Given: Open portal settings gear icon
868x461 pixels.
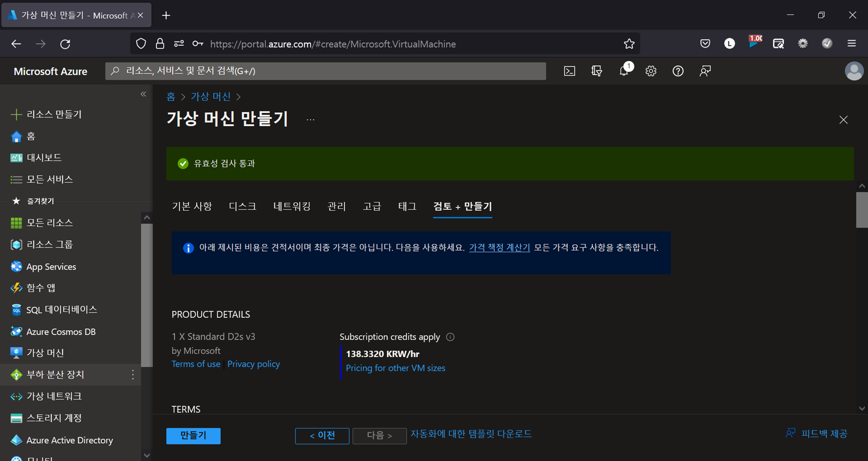Looking at the screenshot, I should click(x=651, y=71).
